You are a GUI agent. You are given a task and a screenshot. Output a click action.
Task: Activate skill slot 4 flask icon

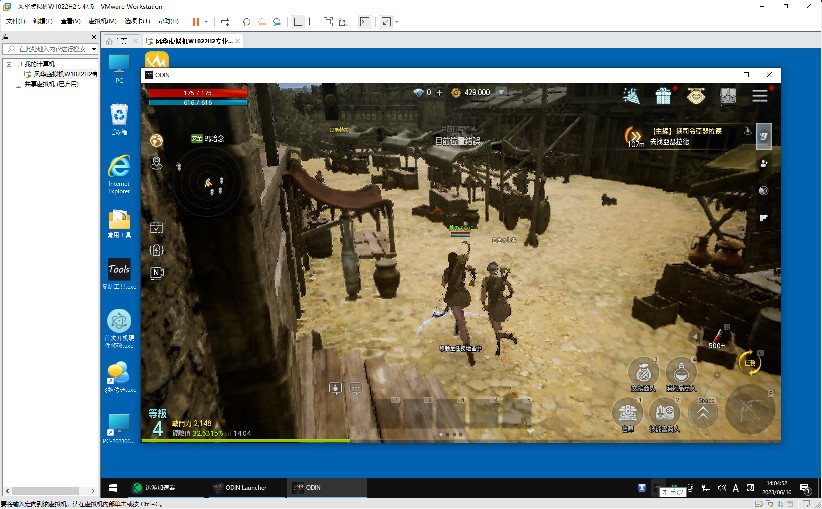pyautogui.click(x=680, y=374)
